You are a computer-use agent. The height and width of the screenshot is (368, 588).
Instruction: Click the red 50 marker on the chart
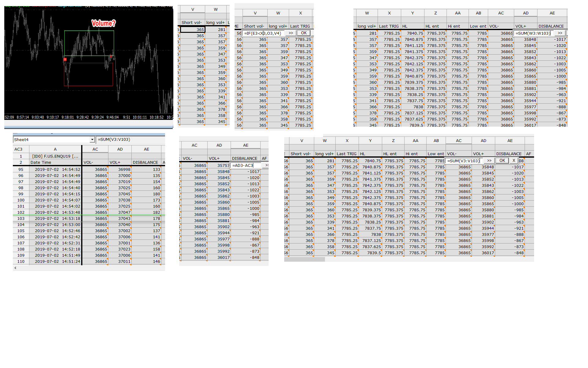65,59
